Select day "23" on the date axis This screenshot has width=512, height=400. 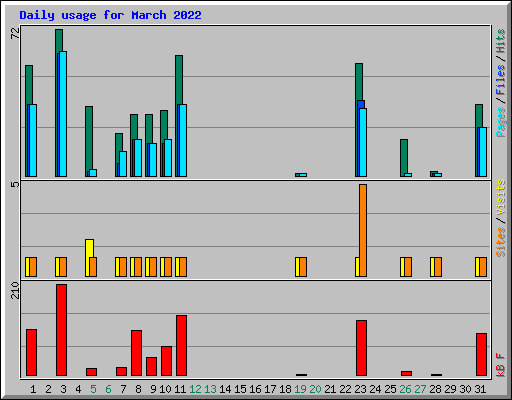[360, 389]
